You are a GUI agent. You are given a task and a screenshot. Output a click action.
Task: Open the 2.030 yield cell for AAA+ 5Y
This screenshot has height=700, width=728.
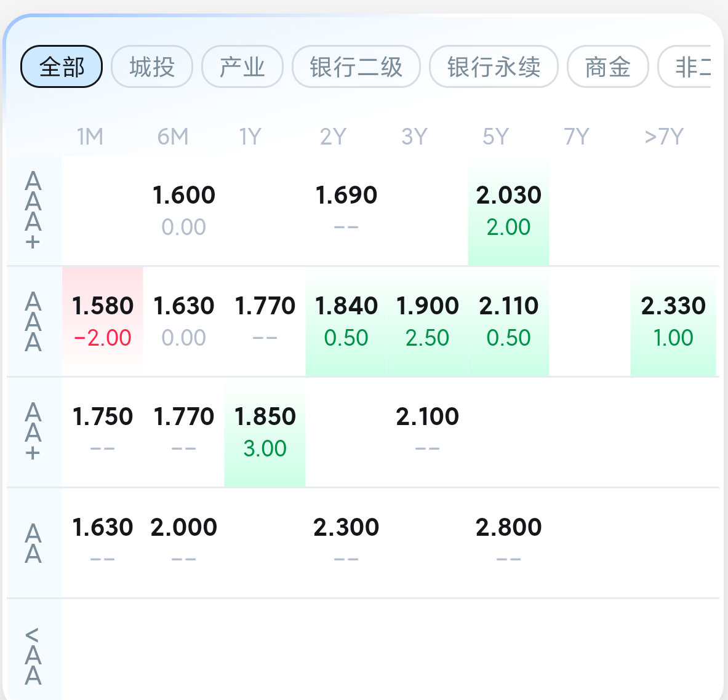click(508, 210)
